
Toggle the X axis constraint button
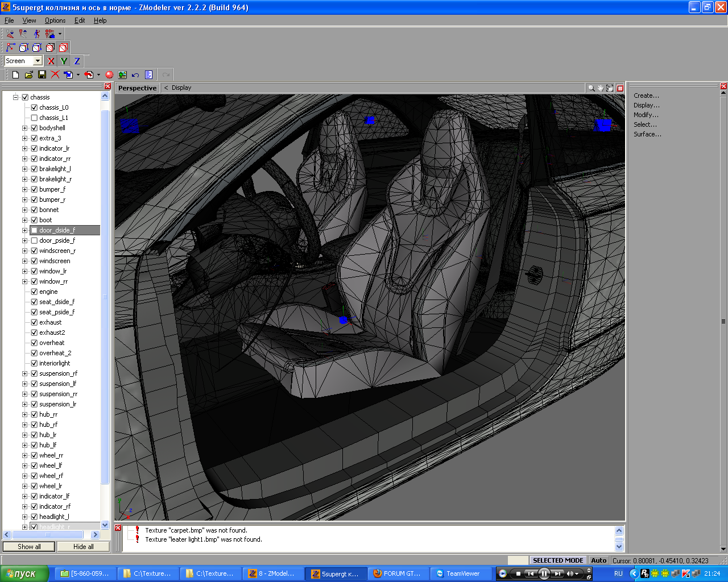tap(51, 61)
